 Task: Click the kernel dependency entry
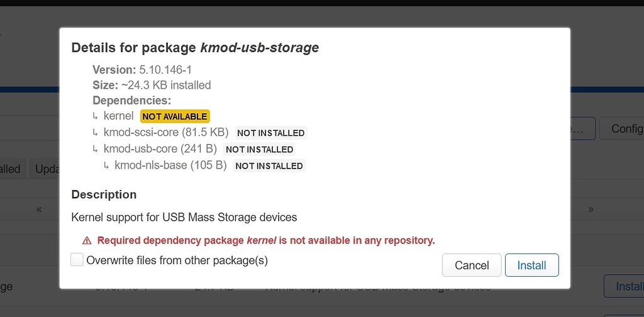[x=118, y=116]
